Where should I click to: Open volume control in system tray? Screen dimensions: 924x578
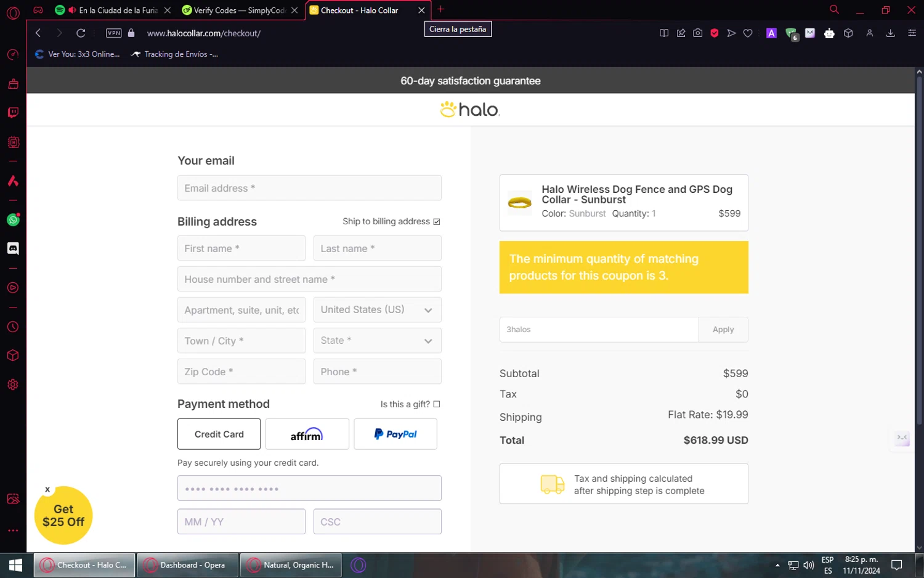(x=809, y=565)
